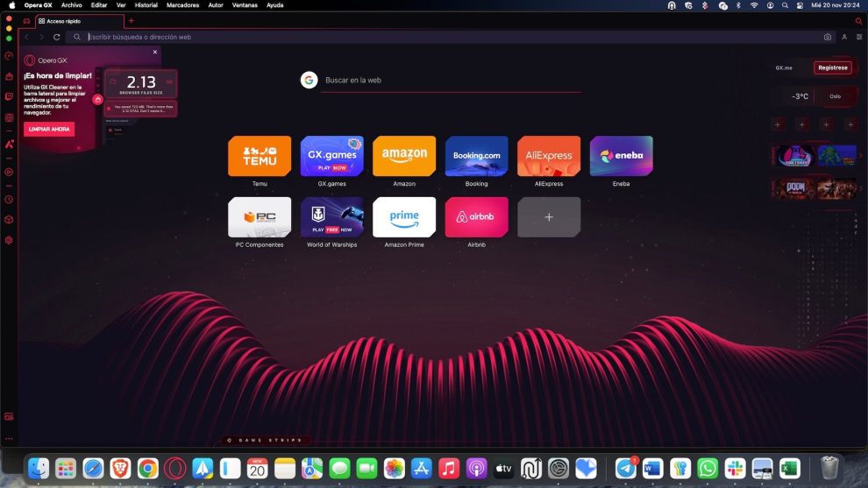Click the Extensions cube icon in sidebar
The width and height of the screenshot is (868, 488).
click(x=9, y=219)
